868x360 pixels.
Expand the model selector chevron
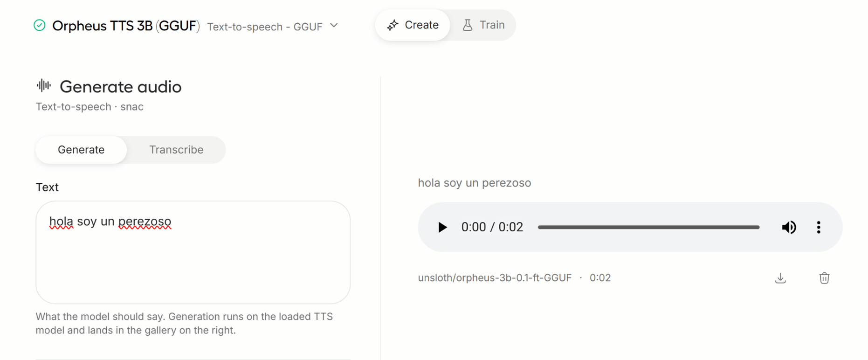[x=334, y=25]
